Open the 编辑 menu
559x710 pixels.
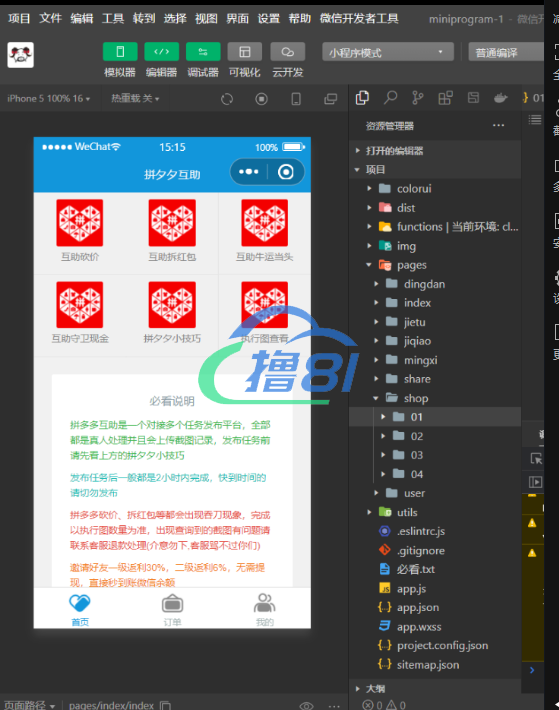point(81,19)
